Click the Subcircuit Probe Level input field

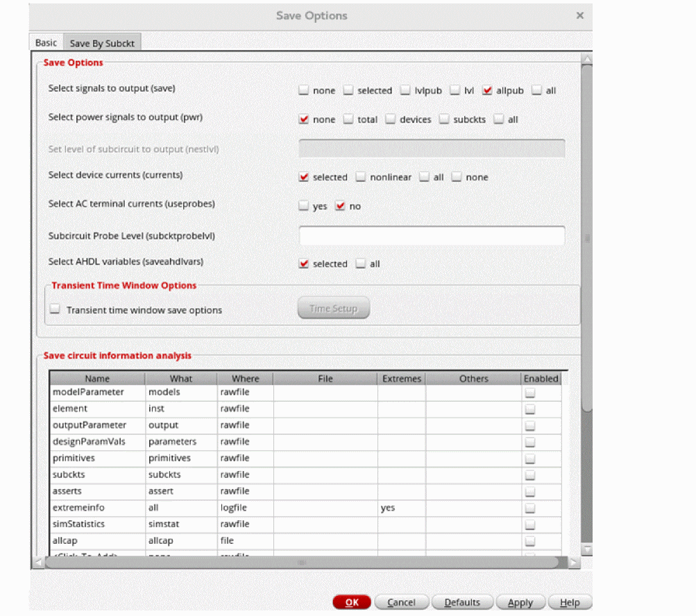point(432,235)
